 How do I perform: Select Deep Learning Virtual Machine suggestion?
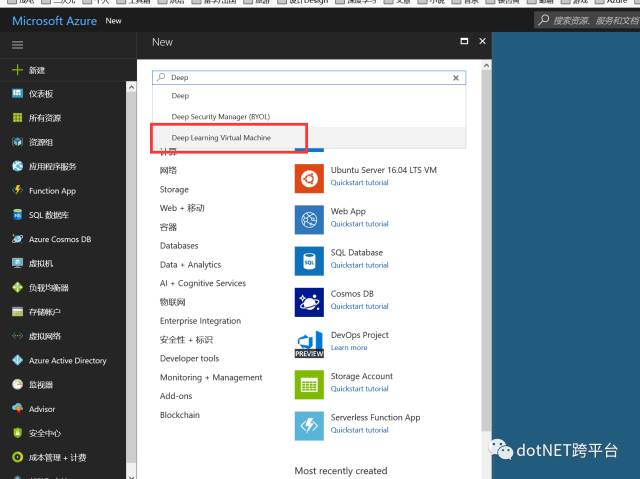coord(309,138)
